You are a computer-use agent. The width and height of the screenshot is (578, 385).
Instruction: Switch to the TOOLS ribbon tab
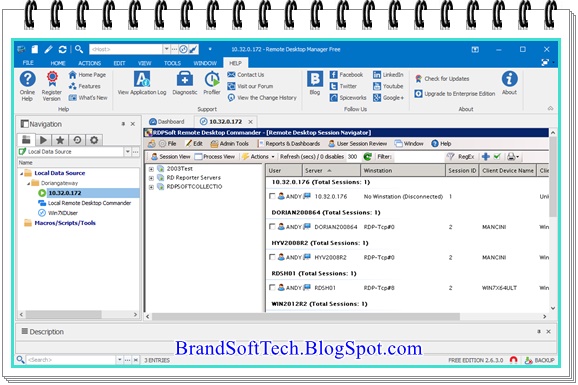click(x=172, y=63)
